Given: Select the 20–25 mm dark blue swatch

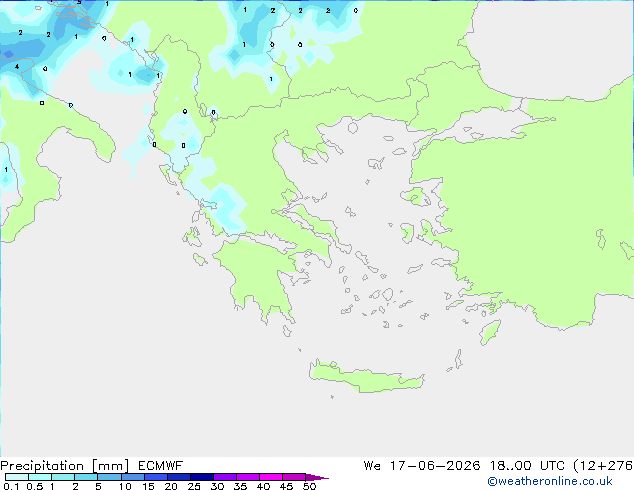Looking at the screenshot, I should (x=178, y=477).
